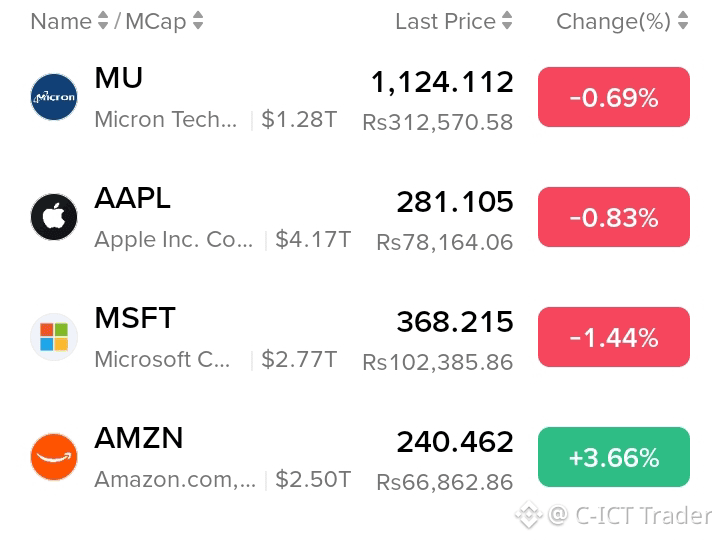Click the Change(%) column header
This screenshot has width=720, height=540.
click(613, 21)
